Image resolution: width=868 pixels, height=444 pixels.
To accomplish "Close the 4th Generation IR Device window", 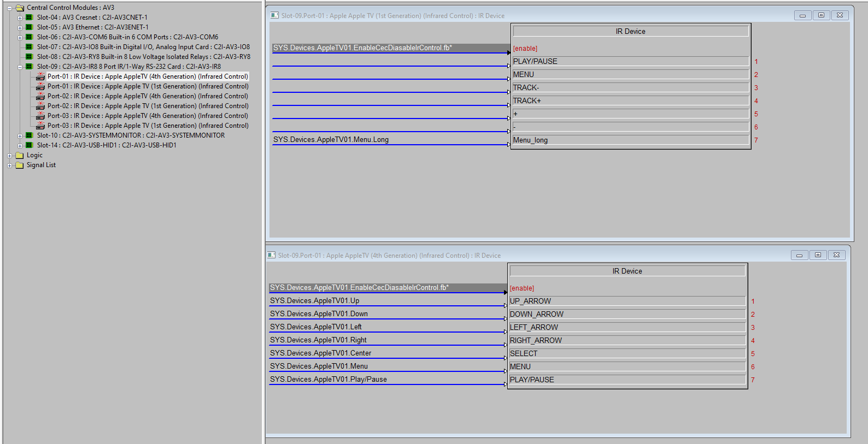I will (x=836, y=255).
